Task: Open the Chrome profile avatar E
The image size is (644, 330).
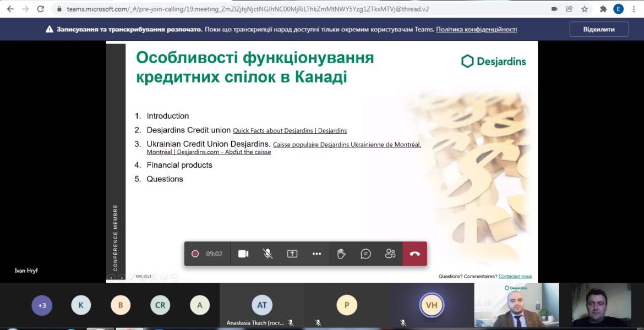Action: [x=618, y=9]
